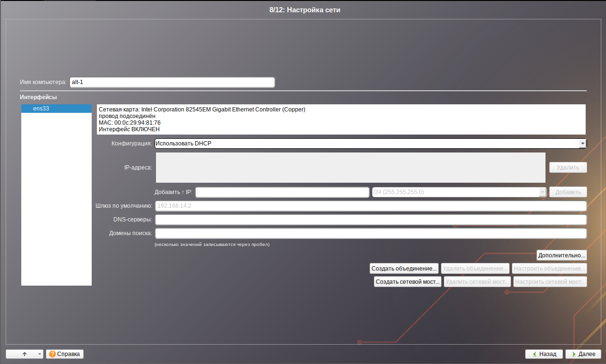This screenshot has width=606, height=364.
Task: Click the Шлюз по умолчанию field
Action: (371, 206)
